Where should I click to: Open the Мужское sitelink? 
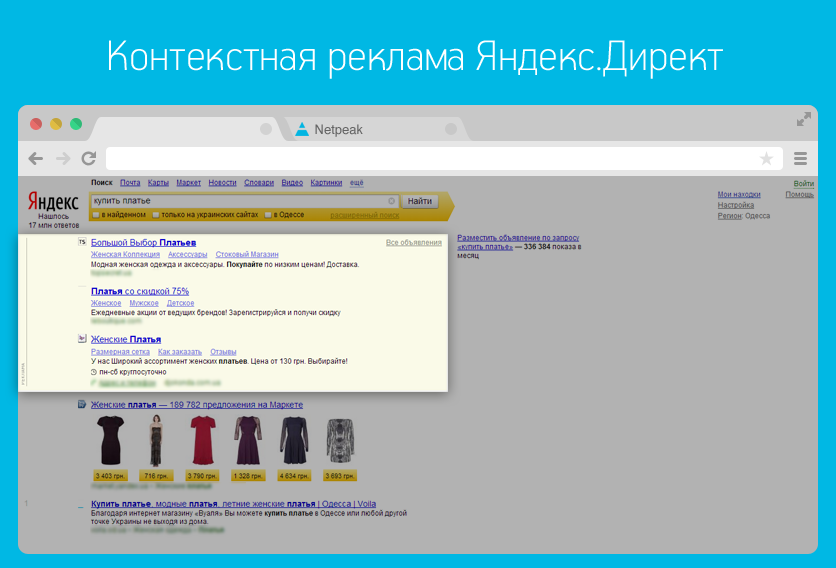point(144,303)
